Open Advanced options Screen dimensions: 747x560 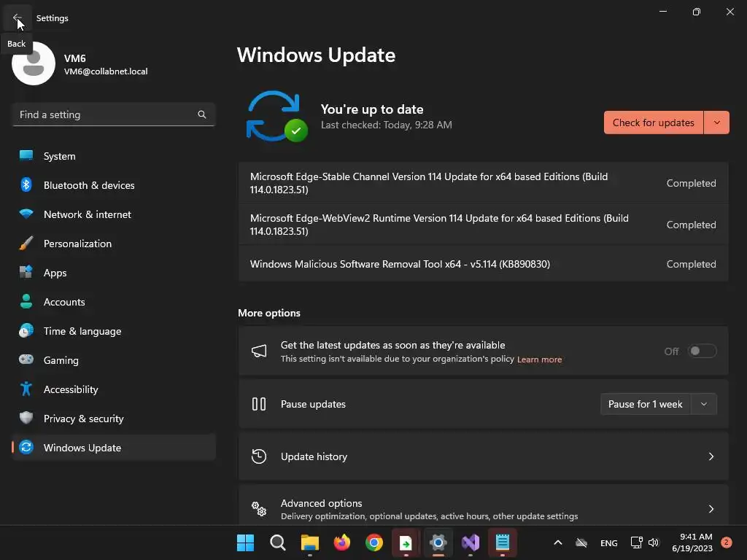coord(483,506)
